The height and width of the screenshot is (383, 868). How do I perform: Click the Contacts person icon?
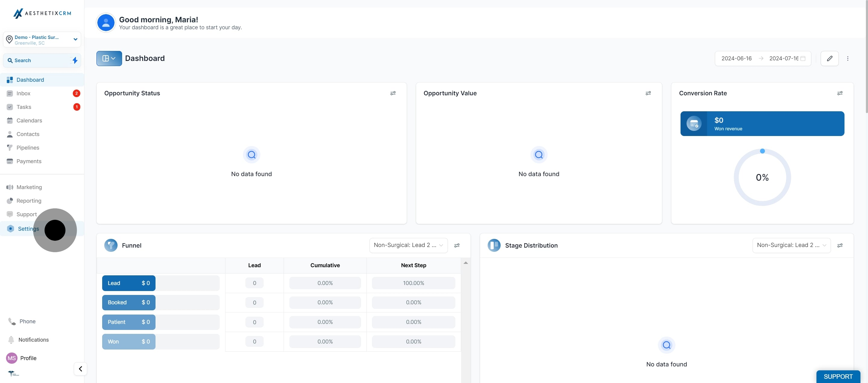coord(10,134)
